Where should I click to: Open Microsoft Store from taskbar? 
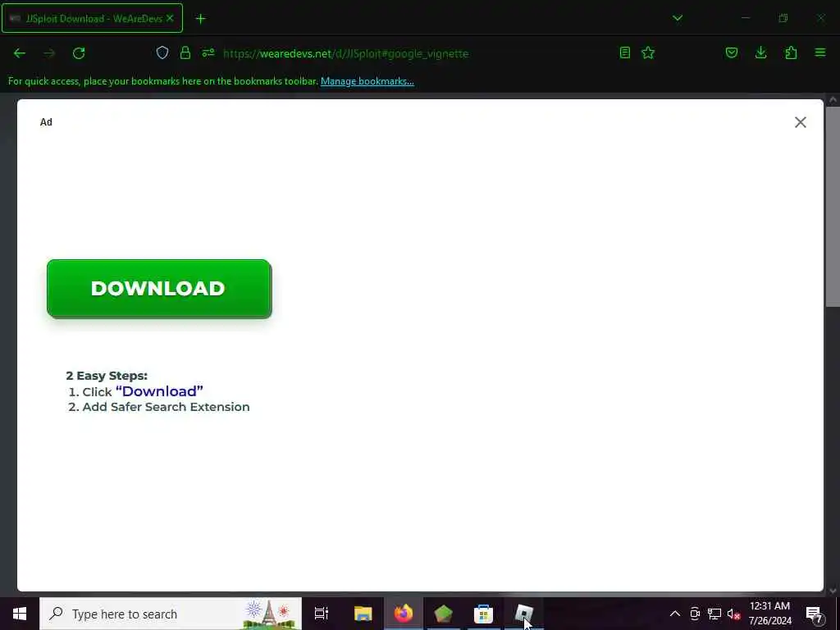tap(483, 614)
